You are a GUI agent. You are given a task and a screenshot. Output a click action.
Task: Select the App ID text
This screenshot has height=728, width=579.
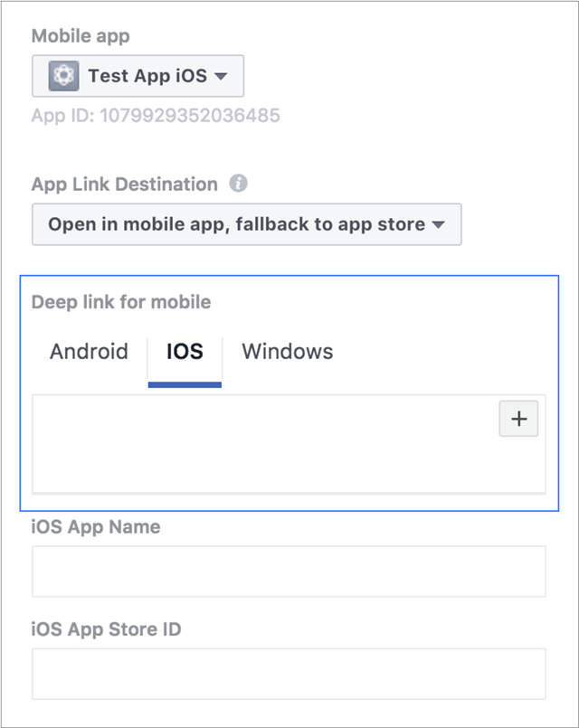tap(156, 116)
